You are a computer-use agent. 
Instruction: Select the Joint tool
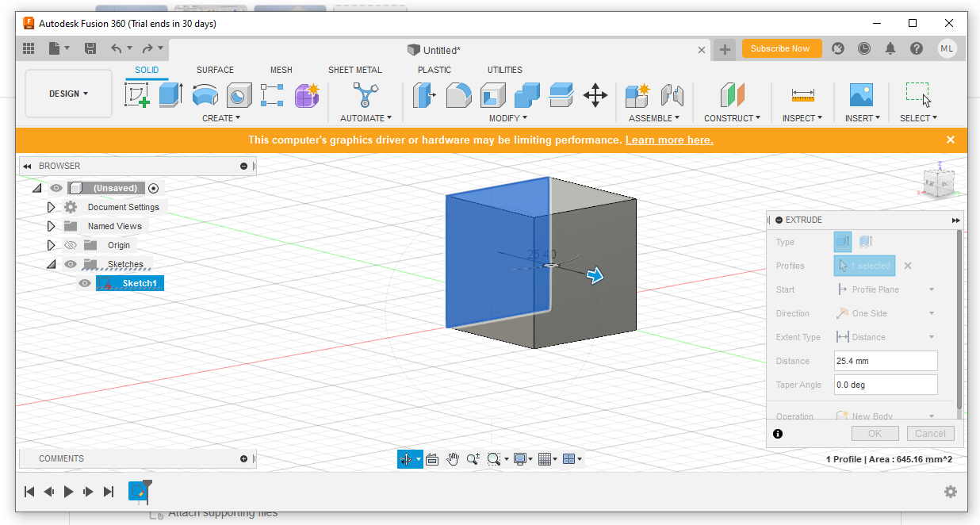(x=672, y=95)
